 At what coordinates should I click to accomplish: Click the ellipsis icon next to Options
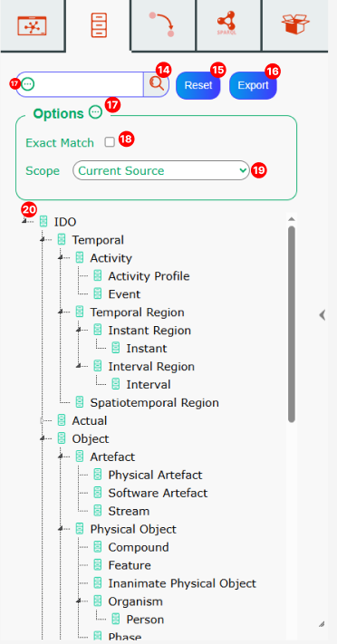(95, 112)
